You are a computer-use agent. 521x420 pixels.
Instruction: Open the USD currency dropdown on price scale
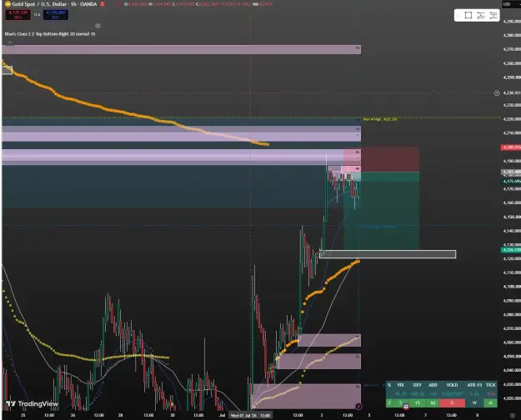506,4
